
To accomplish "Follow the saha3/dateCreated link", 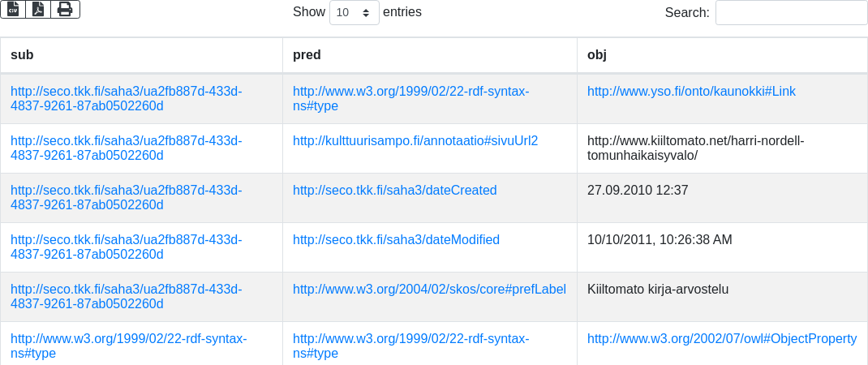I will click(x=394, y=191).
